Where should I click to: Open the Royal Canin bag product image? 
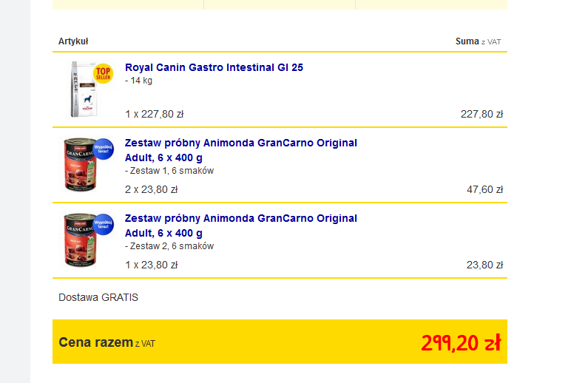(x=82, y=90)
